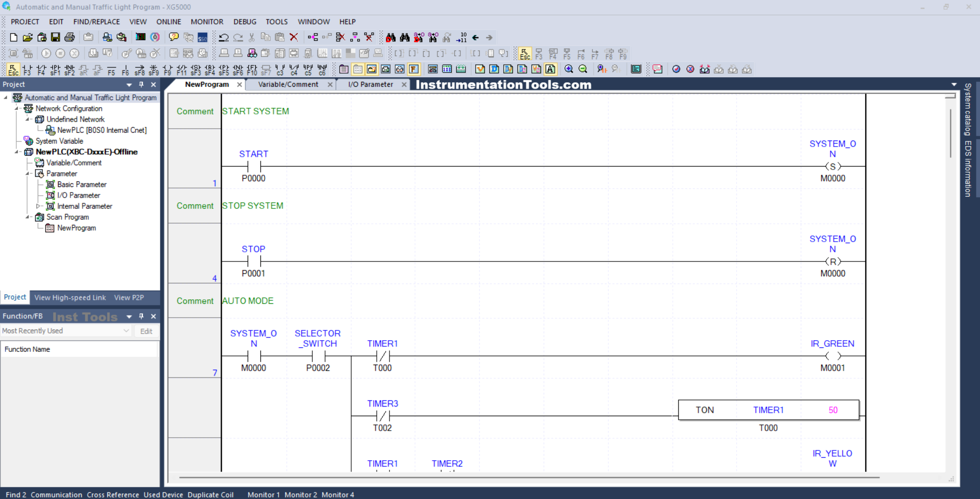Viewport: 980px width, 499px height.
Task: Open the ONLINE menu
Action: click(168, 22)
